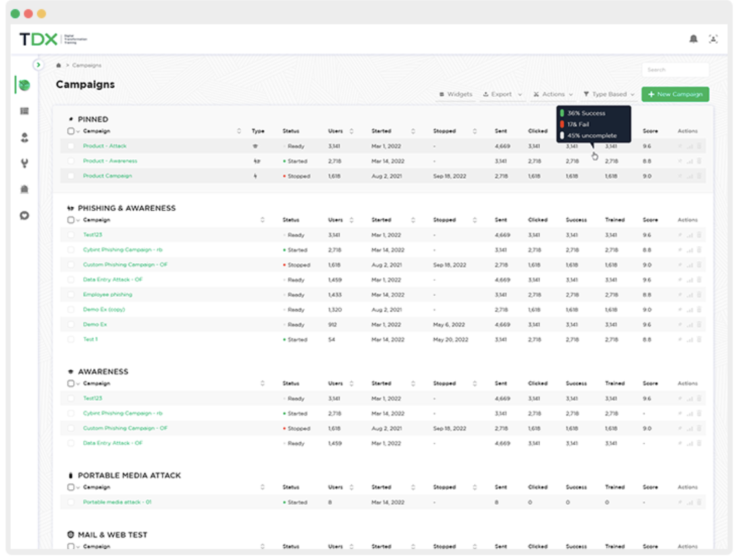Image resolution: width=740 pixels, height=560 pixels.
Task: Sort Pinned table by Campaign column arrows
Action: 239,131
